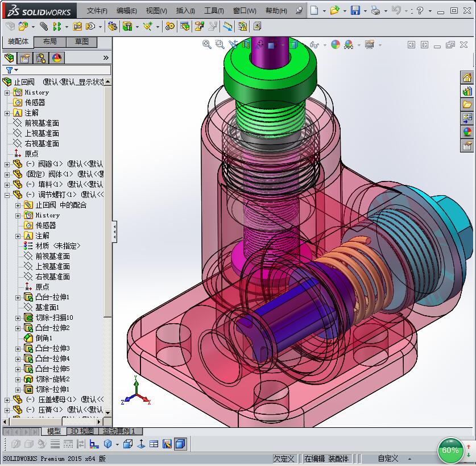476x466 pixels.
Task: Click the Mate paperclip icon in assembly toolbar
Action: click(x=44, y=26)
